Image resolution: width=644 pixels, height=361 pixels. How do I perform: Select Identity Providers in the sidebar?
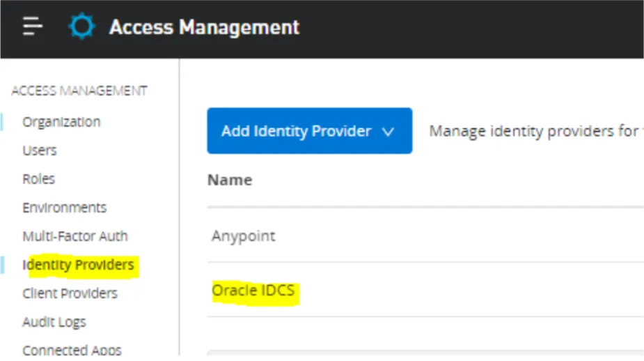pos(79,265)
